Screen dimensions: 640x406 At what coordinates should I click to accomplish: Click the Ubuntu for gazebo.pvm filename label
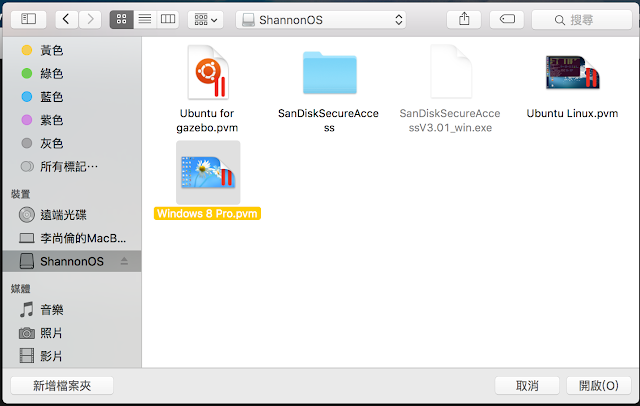207,120
